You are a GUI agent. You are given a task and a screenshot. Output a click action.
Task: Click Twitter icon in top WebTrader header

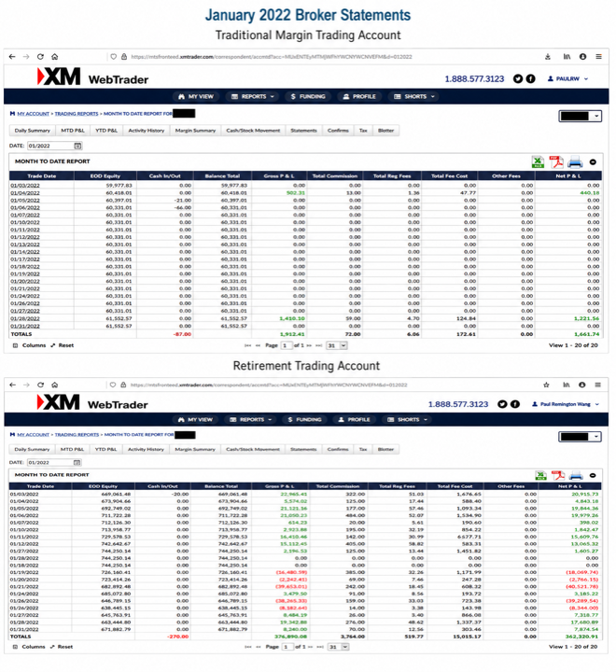click(518, 78)
